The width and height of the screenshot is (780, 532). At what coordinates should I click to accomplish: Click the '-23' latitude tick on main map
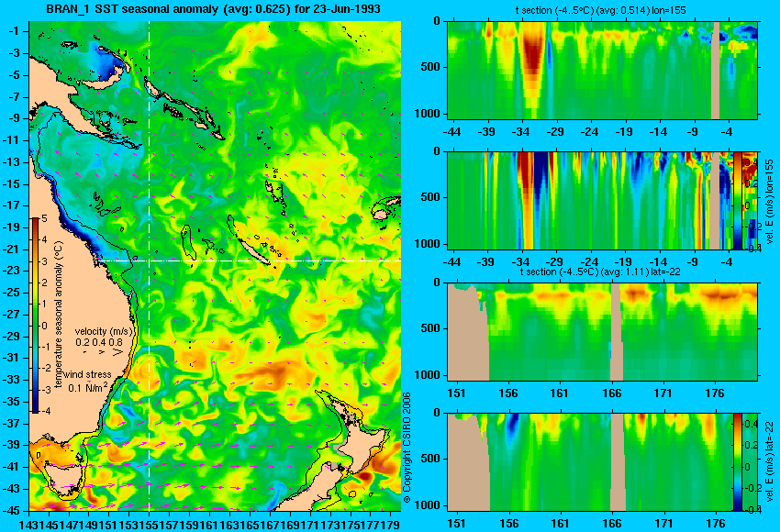pyautogui.click(x=13, y=271)
